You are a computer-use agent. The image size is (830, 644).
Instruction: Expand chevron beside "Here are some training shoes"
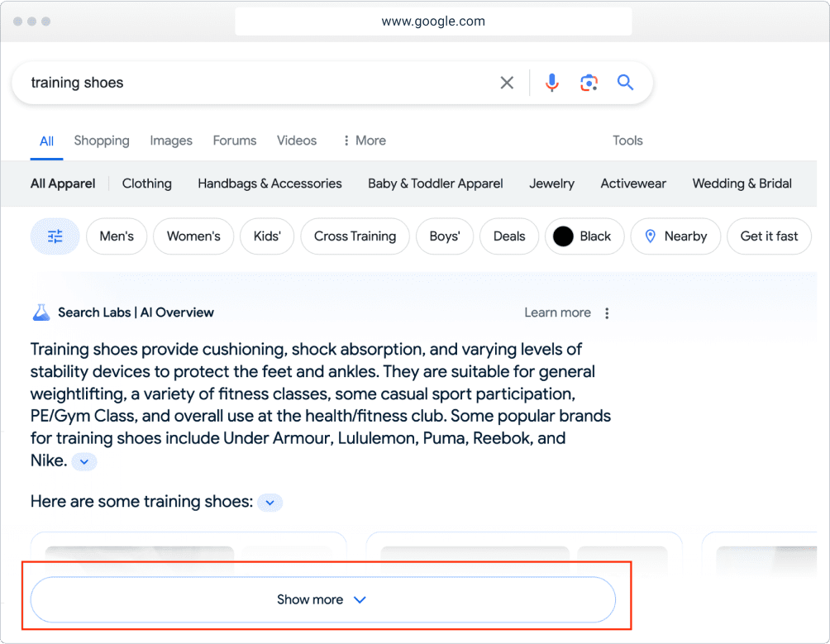click(270, 503)
